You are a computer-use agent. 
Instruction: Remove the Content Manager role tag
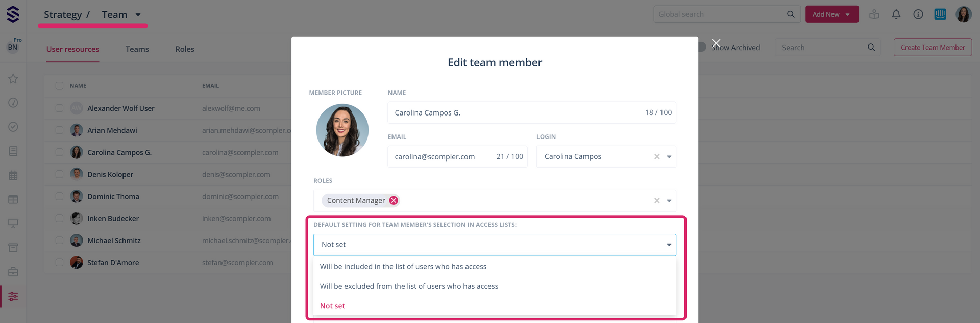tap(394, 201)
